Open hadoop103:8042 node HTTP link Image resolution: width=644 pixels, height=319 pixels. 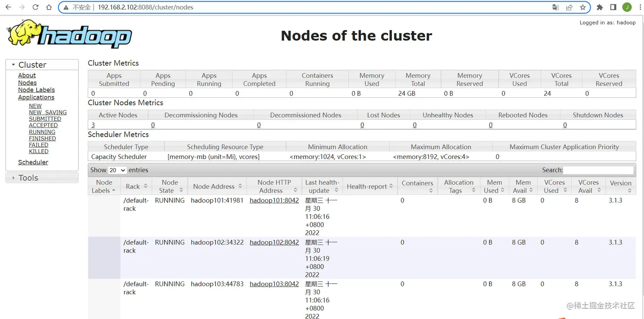click(274, 284)
